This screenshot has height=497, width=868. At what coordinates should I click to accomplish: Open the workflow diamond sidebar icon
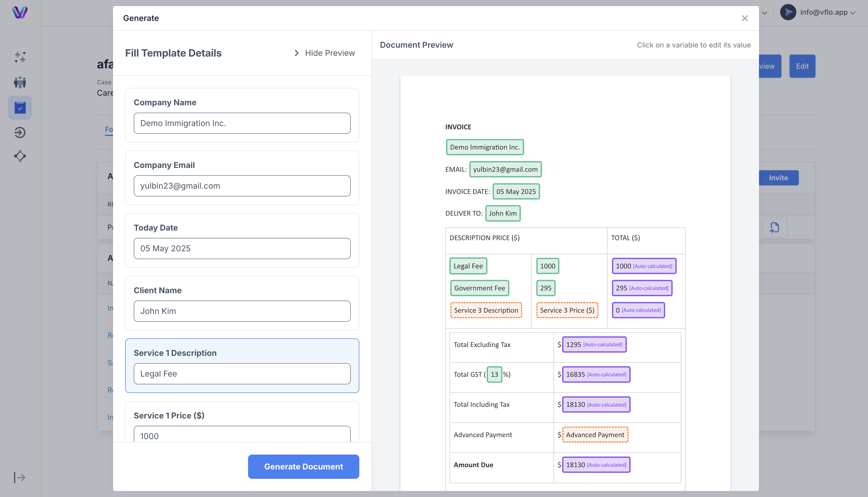[20, 156]
